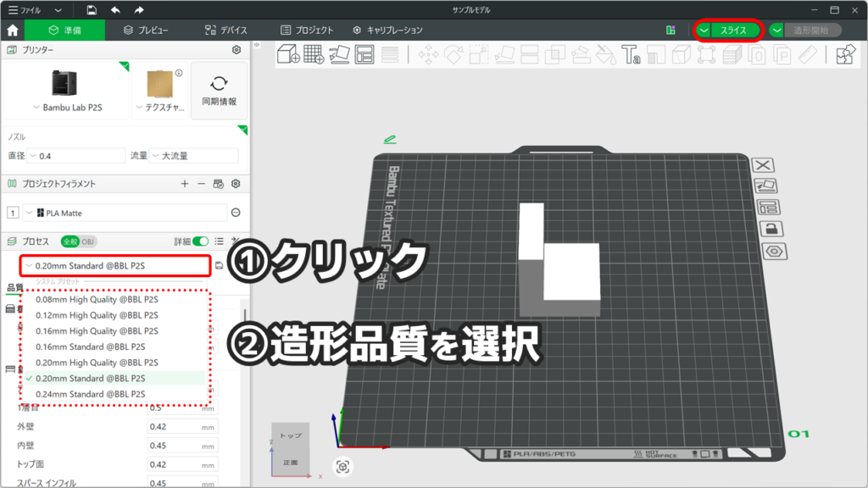This screenshot has width=868, height=488.
Task: Switch to the プレビュー tab
Action: [x=146, y=30]
